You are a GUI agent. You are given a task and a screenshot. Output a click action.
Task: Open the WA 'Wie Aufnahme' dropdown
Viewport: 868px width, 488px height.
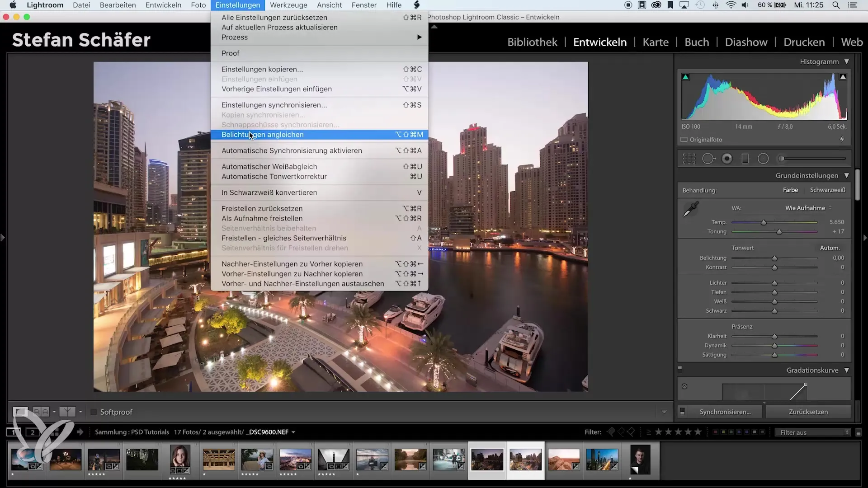(808, 208)
